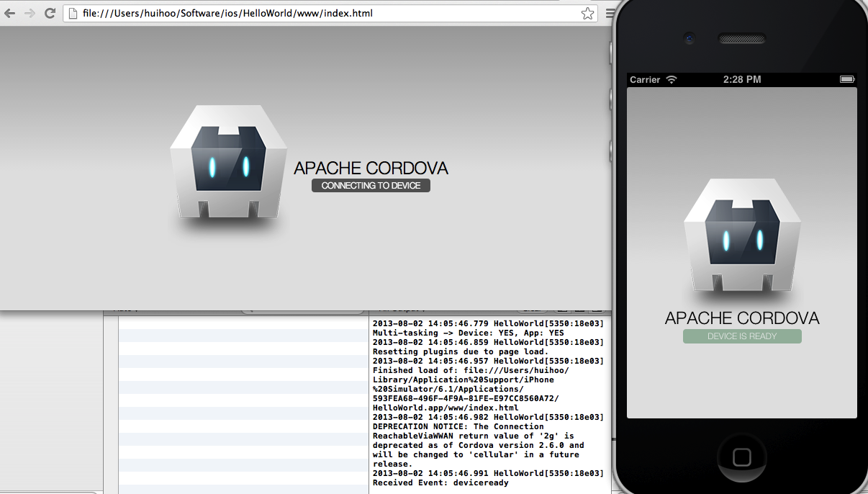868x494 pixels.
Task: Tap the Carrier label in the status bar
Action: point(645,79)
